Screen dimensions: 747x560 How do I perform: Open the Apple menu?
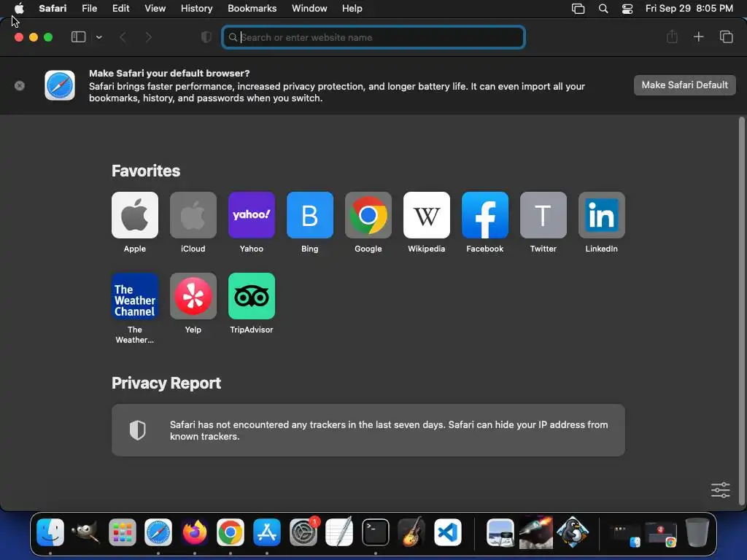point(19,9)
